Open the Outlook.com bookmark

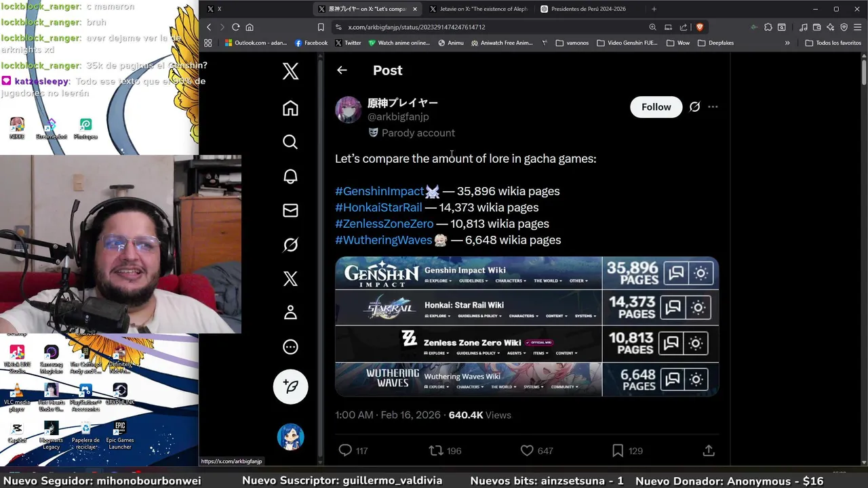[256, 43]
